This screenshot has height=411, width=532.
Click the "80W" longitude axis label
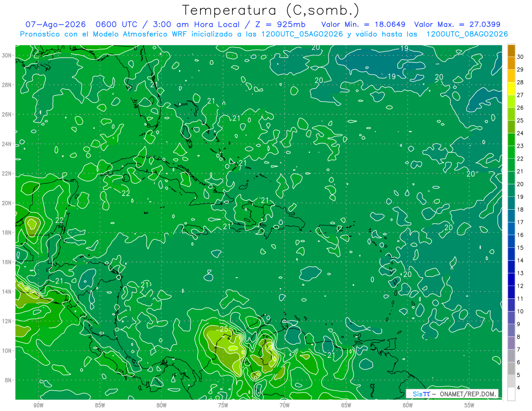pyautogui.click(x=161, y=405)
